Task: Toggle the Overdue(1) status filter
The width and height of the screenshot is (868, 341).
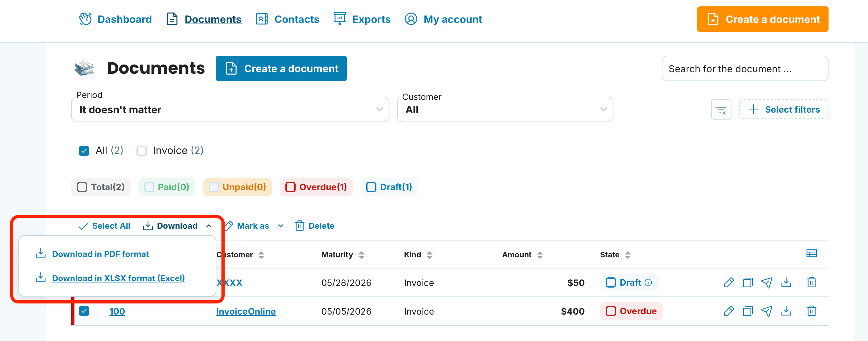Action: (316, 187)
